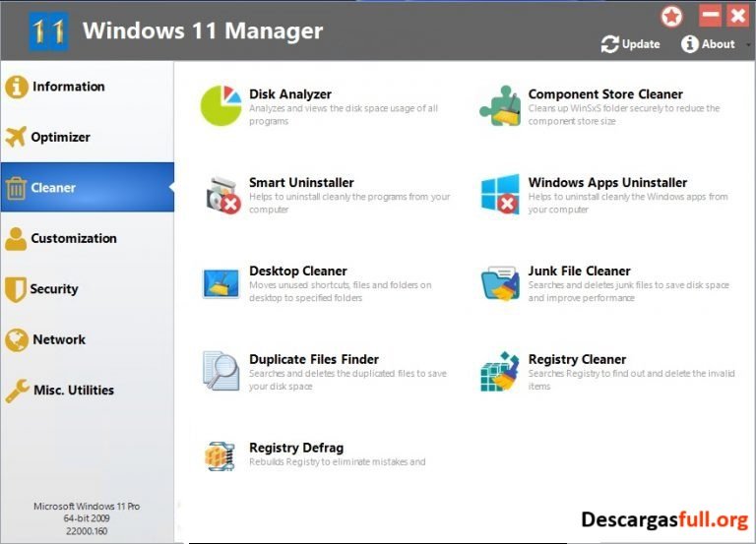The image size is (756, 544).
Task: Open Duplicate Files Finder magnifier icon
Action: tap(220, 371)
